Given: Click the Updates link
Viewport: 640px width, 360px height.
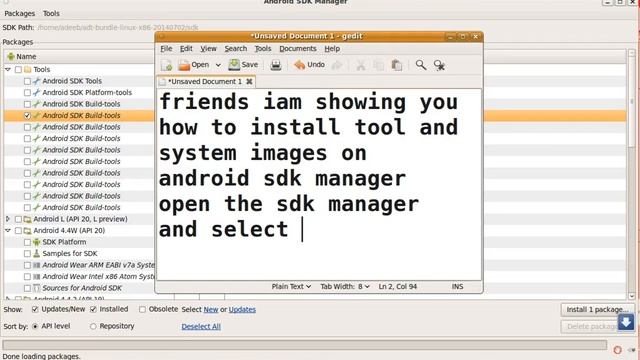Looking at the screenshot, I should [242, 310].
